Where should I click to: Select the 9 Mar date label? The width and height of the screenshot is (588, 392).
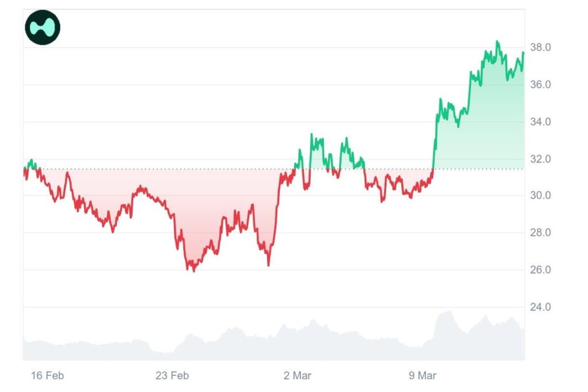click(x=422, y=376)
